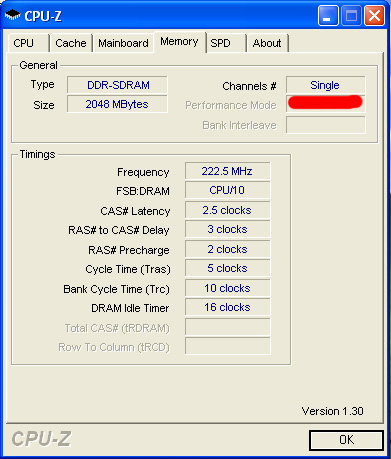
Task: Click the disabled maximize button
Action: 351,16
